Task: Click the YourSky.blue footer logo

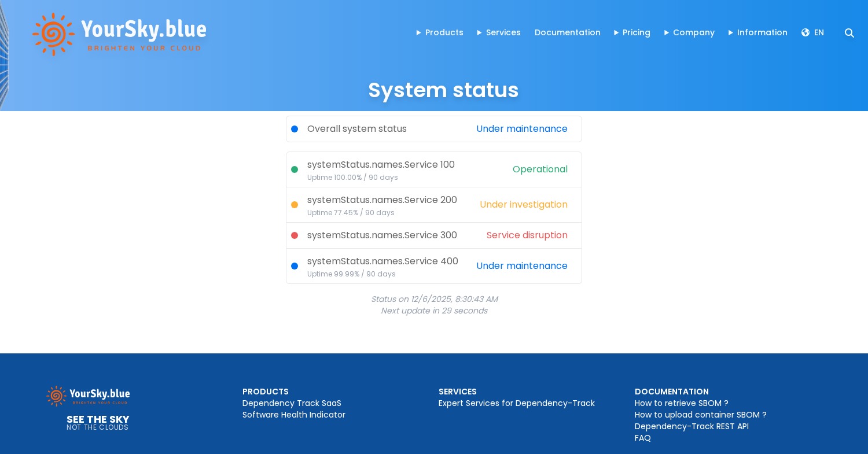Action: [88, 396]
